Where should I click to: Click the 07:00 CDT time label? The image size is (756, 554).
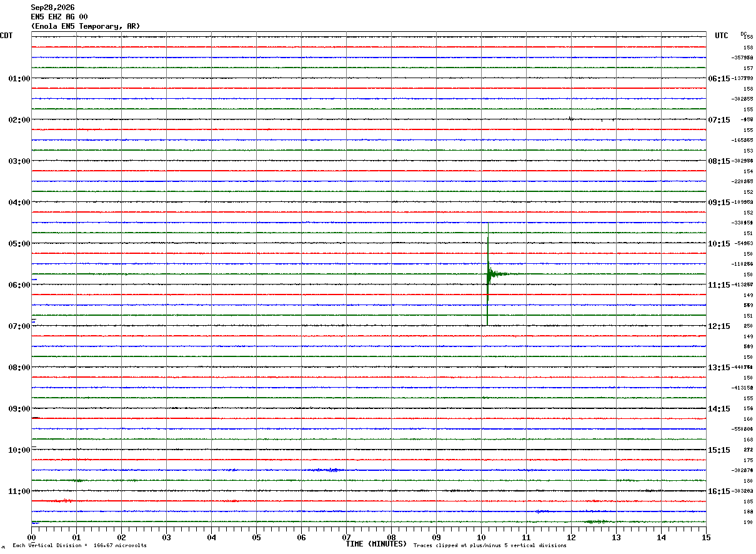coord(19,326)
